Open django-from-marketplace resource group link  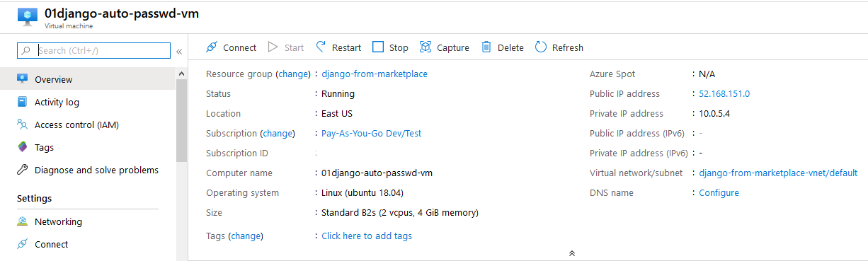coord(375,74)
